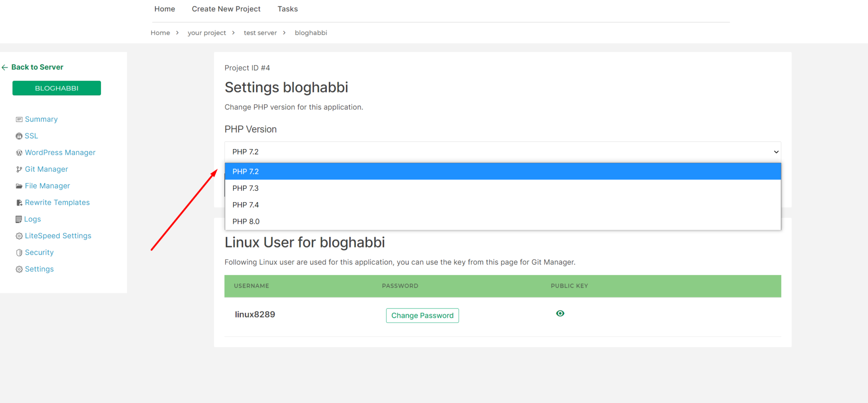Open the WordPress Manager section
This screenshot has height=403, width=868.
19,153
